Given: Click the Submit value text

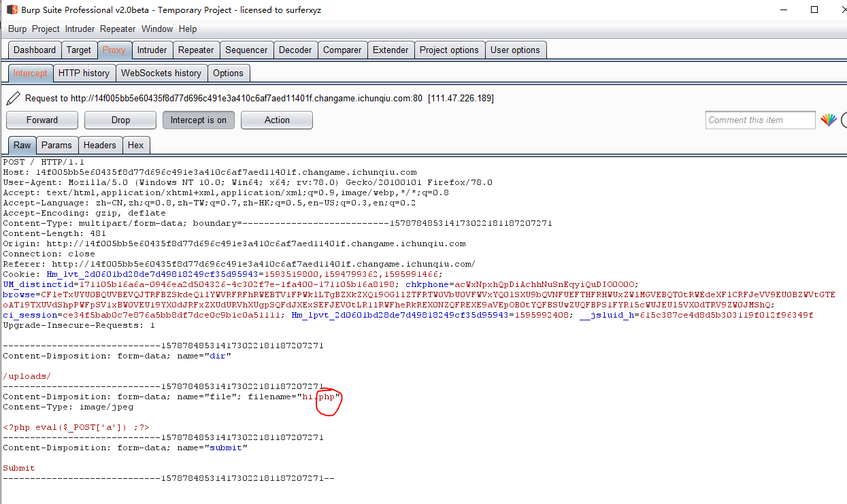Looking at the screenshot, I should pos(19,468).
